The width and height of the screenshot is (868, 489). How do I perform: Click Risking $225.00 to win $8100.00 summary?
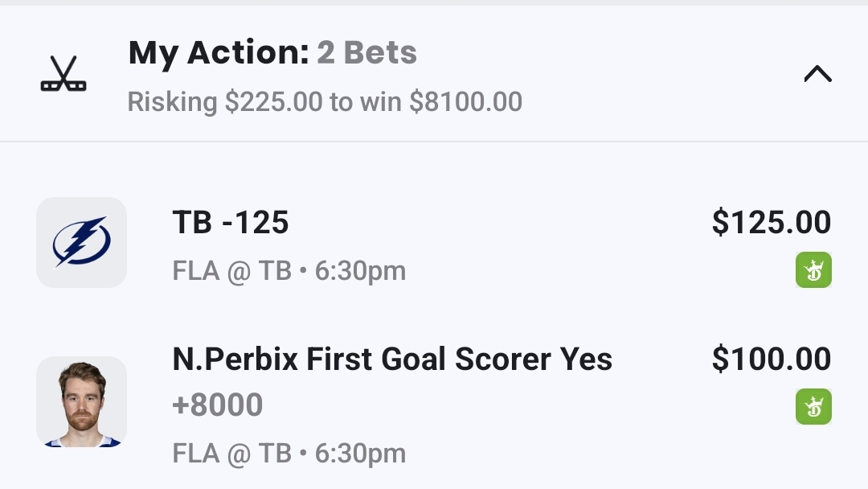pyautogui.click(x=325, y=102)
